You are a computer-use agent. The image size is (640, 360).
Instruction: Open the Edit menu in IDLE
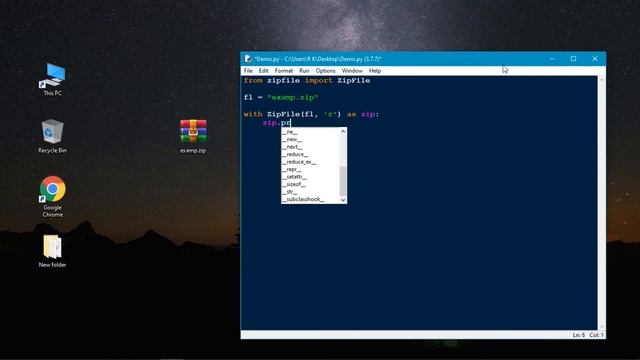click(264, 71)
